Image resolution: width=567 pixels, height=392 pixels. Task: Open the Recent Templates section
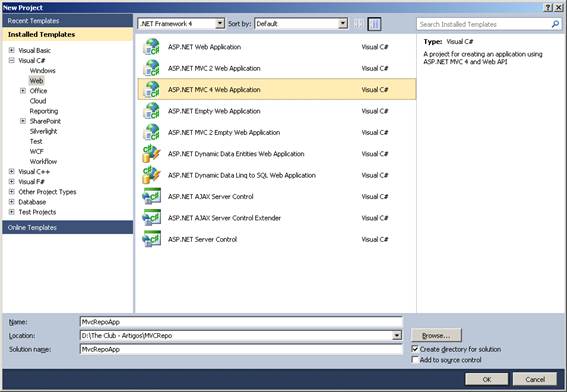68,21
